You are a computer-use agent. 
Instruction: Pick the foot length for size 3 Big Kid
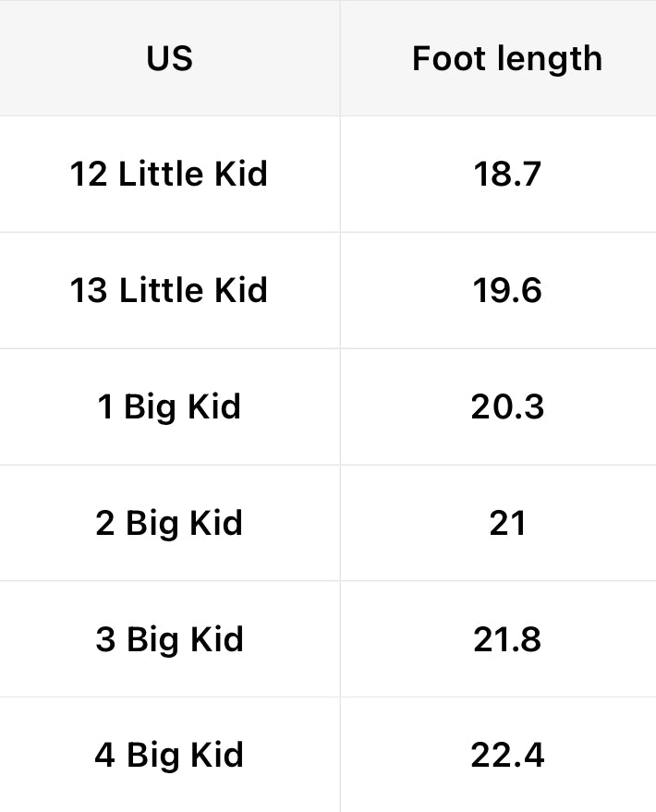point(506,639)
